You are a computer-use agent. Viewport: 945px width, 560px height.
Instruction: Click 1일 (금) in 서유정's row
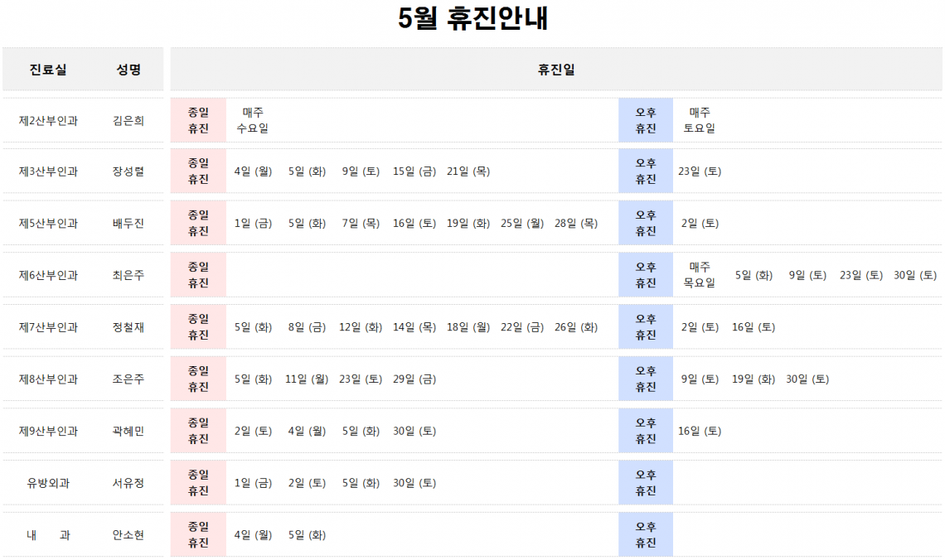click(x=253, y=483)
